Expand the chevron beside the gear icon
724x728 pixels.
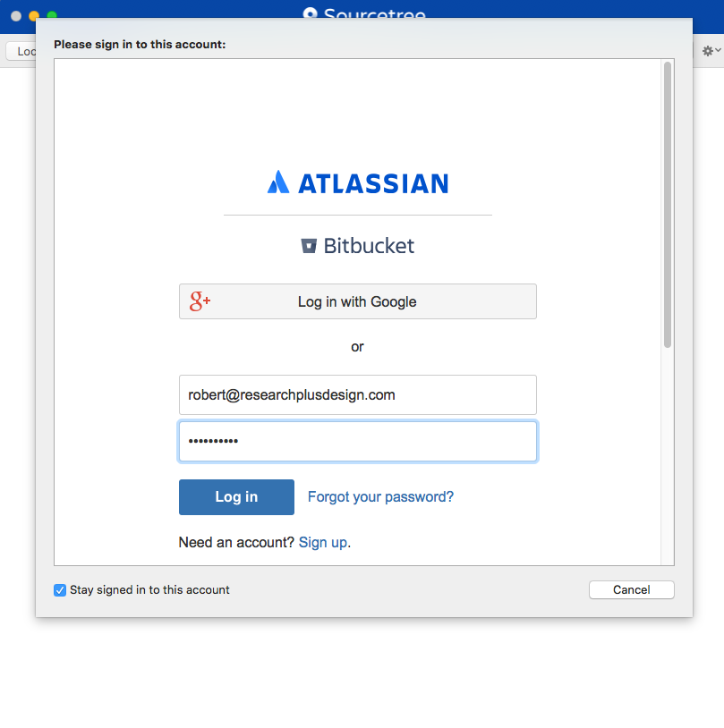tap(718, 50)
